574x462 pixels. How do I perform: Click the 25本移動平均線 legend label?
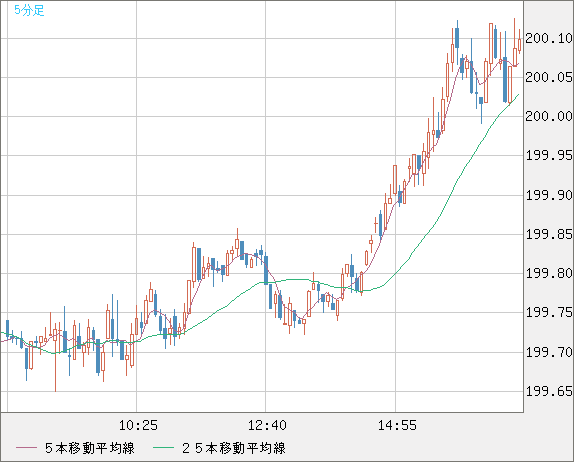click(x=234, y=448)
